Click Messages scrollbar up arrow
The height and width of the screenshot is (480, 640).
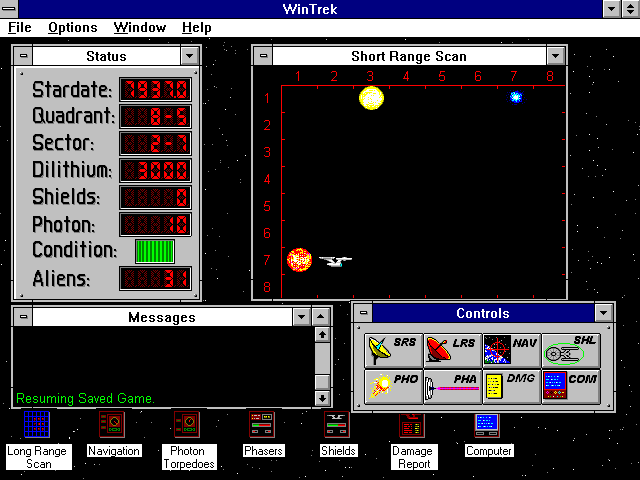(x=322, y=335)
